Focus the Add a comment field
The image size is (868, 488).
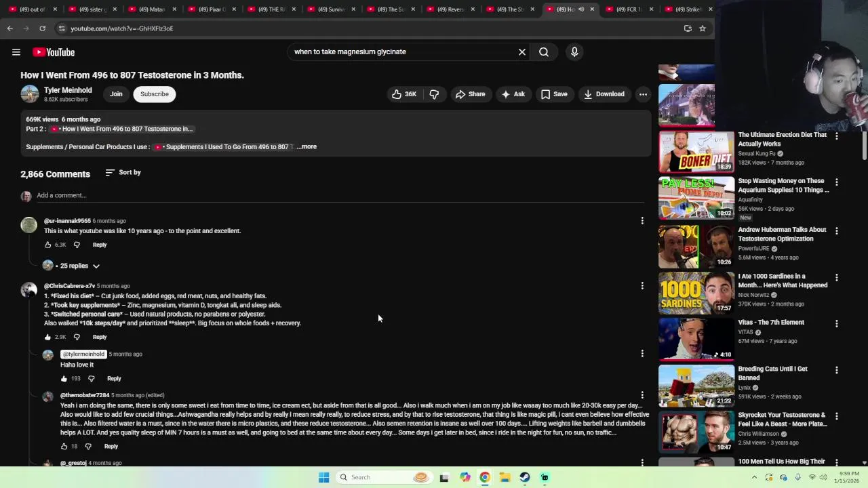click(339, 195)
